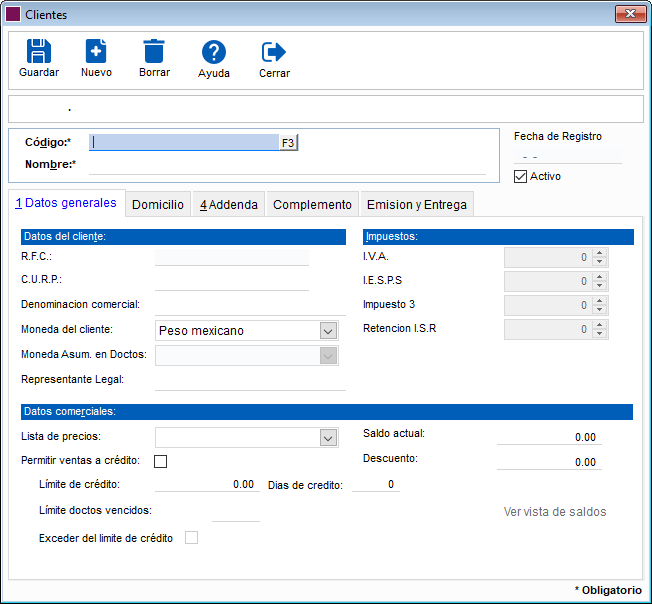Click the Clientes window title icon
Image resolution: width=652 pixels, height=604 pixels.
coord(12,15)
